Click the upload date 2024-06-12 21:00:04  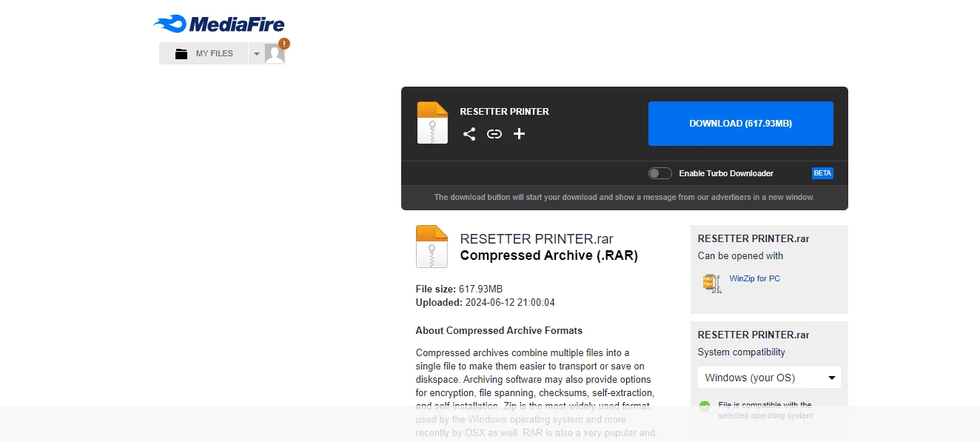[x=509, y=302]
